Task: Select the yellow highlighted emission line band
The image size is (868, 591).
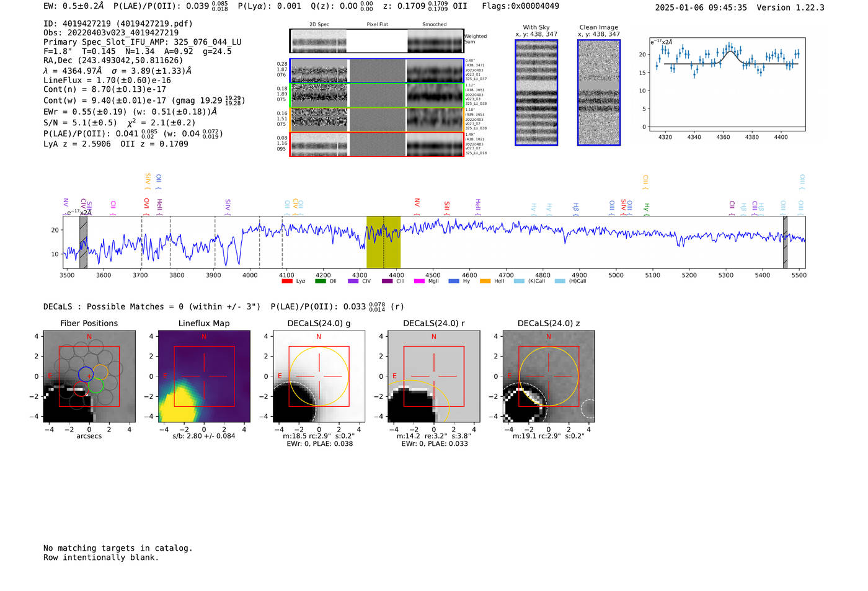Action: click(383, 242)
